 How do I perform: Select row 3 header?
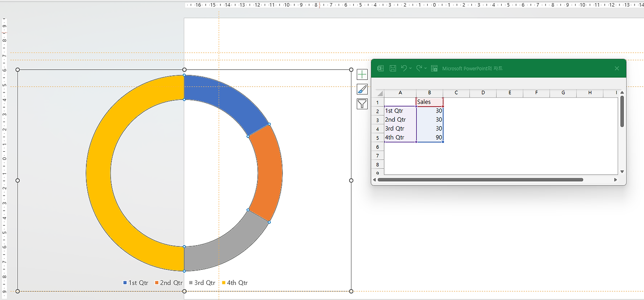[x=378, y=120]
